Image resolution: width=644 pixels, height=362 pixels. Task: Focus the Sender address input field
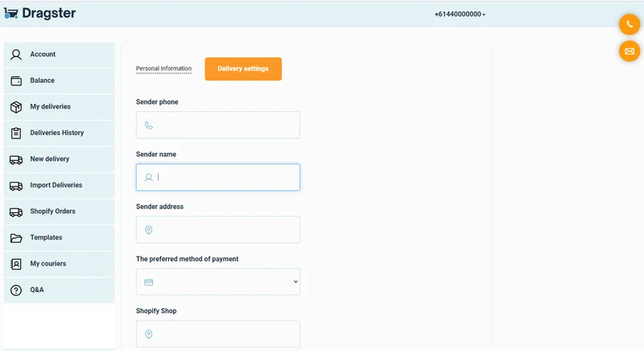tap(217, 229)
